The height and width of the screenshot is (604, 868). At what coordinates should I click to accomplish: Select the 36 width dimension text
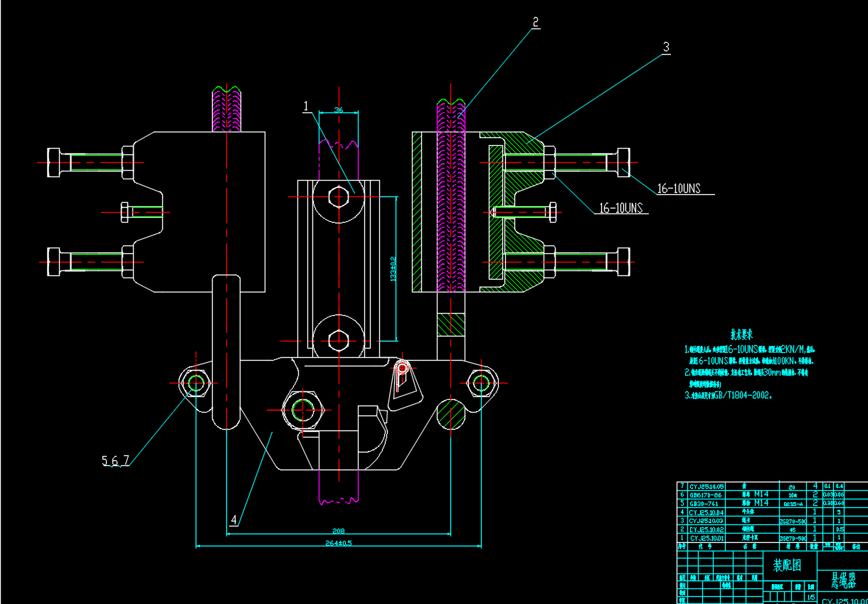[339, 110]
